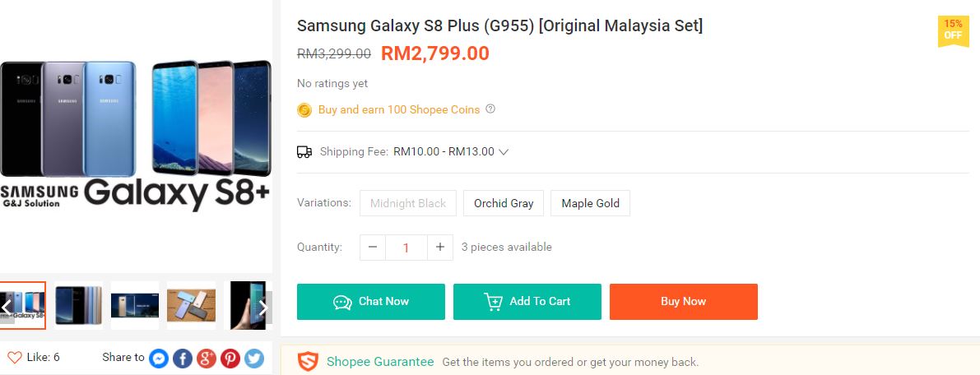Screen dimensions: 980x375
Task: Click the Shopee Guarantee shield icon
Action: point(308,361)
